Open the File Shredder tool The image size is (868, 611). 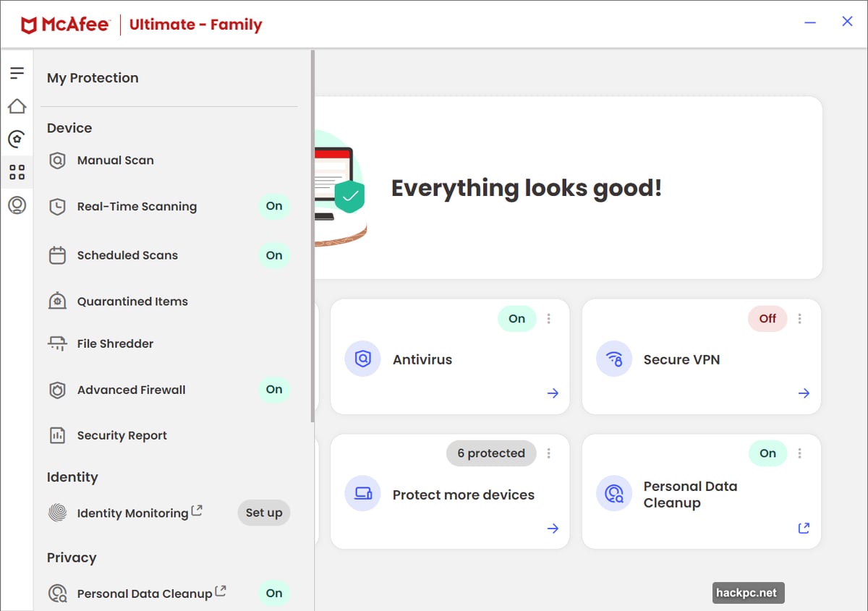[x=116, y=343]
